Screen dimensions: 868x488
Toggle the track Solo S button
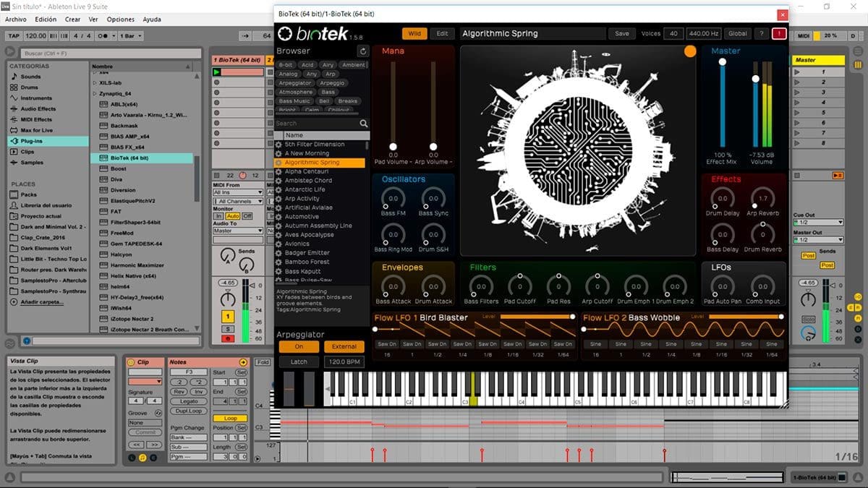pos(228,329)
